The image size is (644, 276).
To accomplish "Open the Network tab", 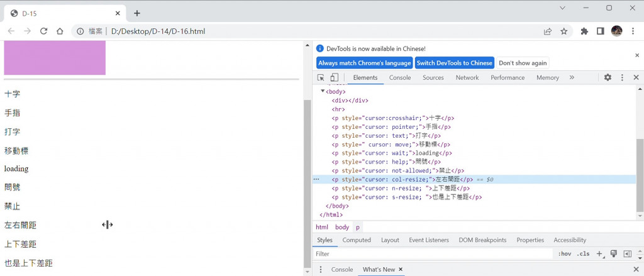I will 467,77.
